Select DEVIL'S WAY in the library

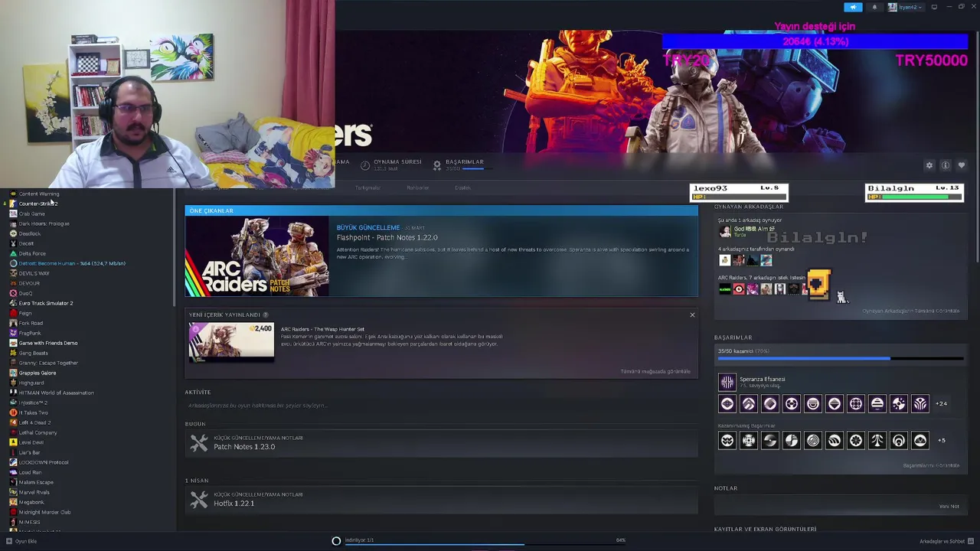34,273
